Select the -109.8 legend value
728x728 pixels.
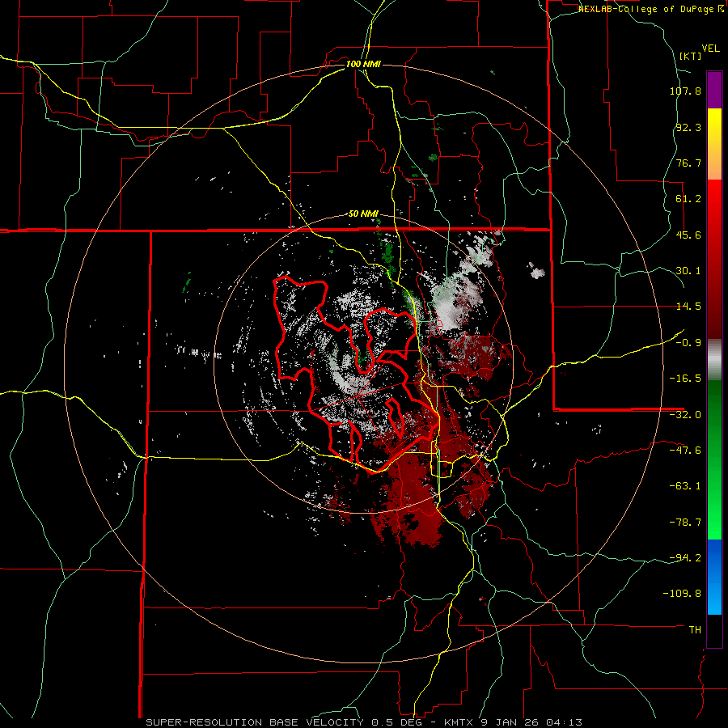click(x=683, y=594)
